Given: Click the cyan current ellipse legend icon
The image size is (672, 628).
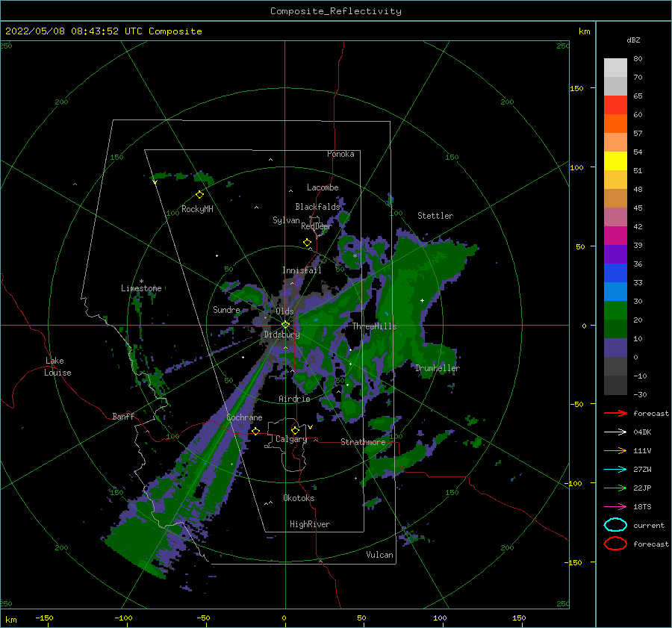Looking at the screenshot, I should click(615, 525).
